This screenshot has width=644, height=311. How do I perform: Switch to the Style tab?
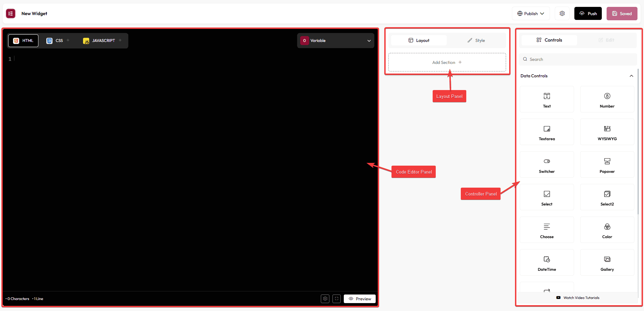[x=476, y=41]
